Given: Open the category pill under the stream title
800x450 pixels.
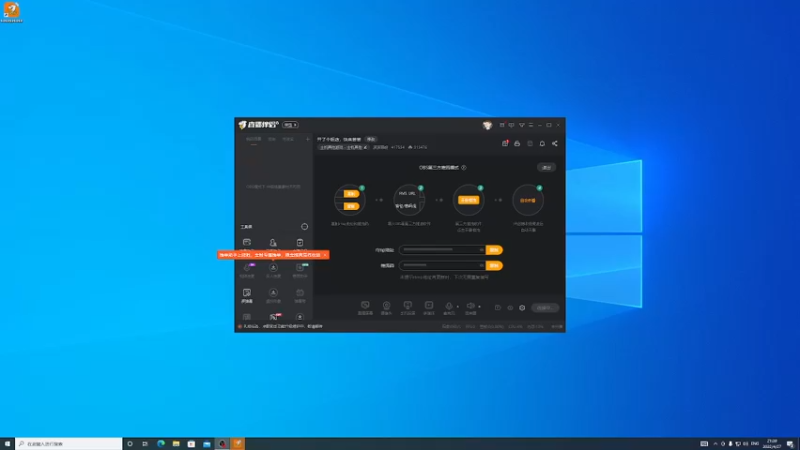Looking at the screenshot, I should point(344,147).
